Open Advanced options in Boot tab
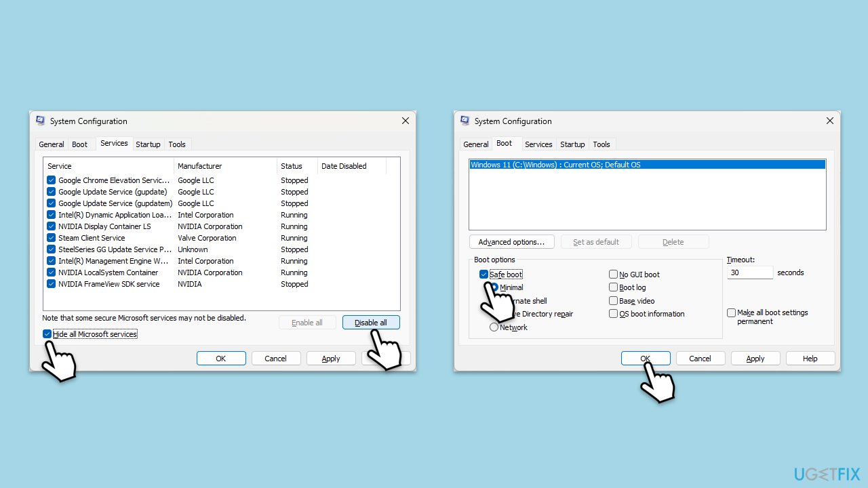 511,242
